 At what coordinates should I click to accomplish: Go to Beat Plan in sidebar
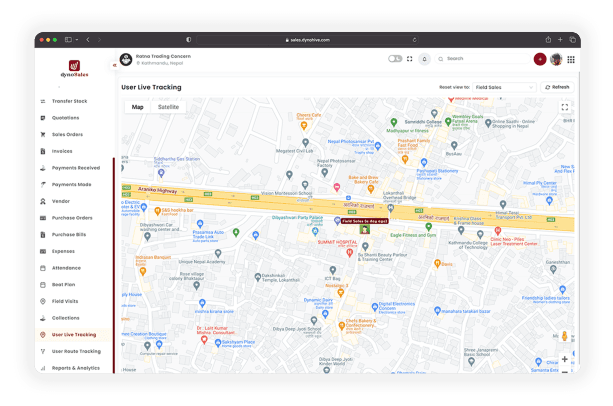click(63, 285)
